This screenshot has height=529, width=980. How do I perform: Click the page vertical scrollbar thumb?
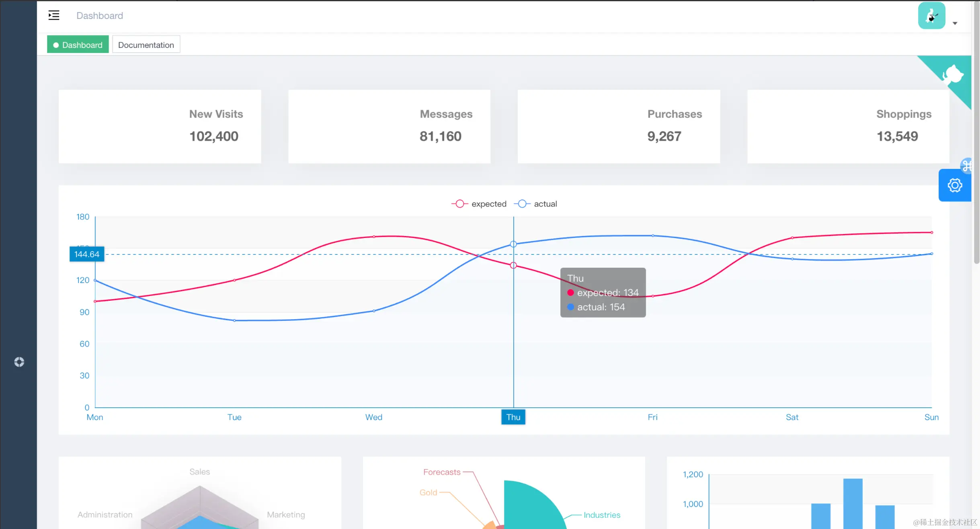[x=976, y=133]
